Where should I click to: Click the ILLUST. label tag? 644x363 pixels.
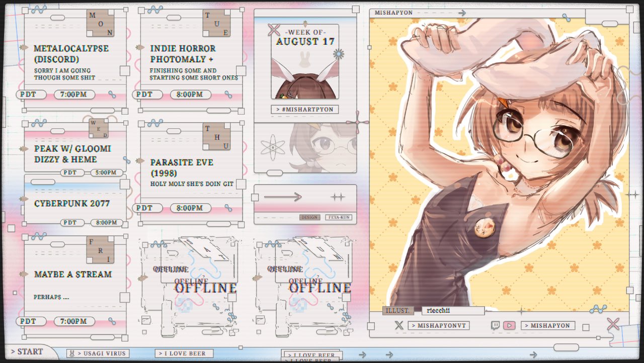[398, 311]
